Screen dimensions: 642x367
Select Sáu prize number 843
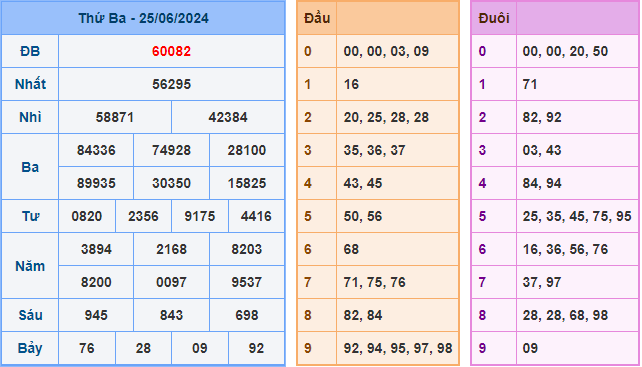click(172, 315)
